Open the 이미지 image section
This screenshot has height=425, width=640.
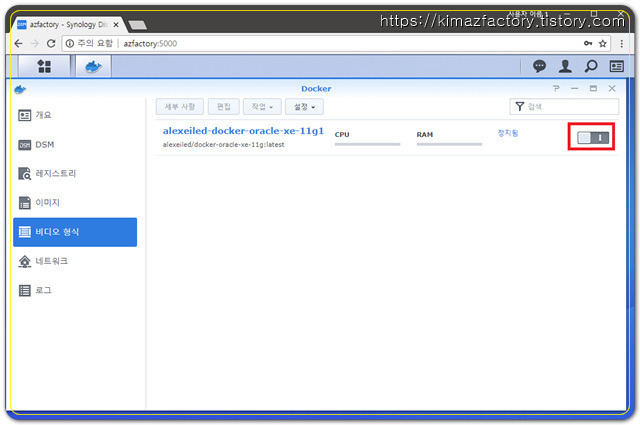coord(75,202)
